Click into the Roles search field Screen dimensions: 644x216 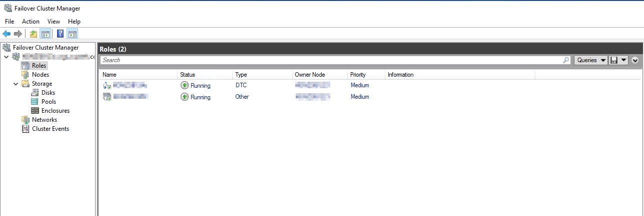click(x=330, y=60)
